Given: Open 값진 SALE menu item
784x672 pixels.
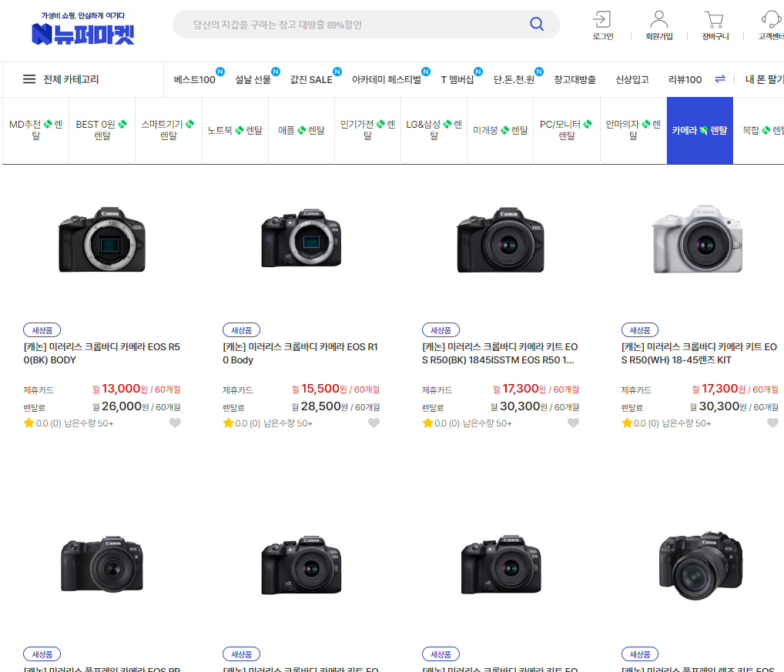Looking at the screenshot, I should [311, 79].
